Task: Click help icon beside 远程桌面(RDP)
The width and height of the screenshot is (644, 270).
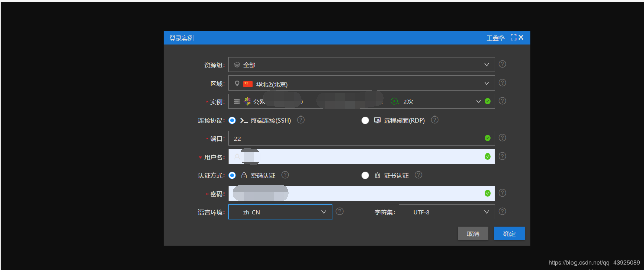Action: click(x=435, y=120)
